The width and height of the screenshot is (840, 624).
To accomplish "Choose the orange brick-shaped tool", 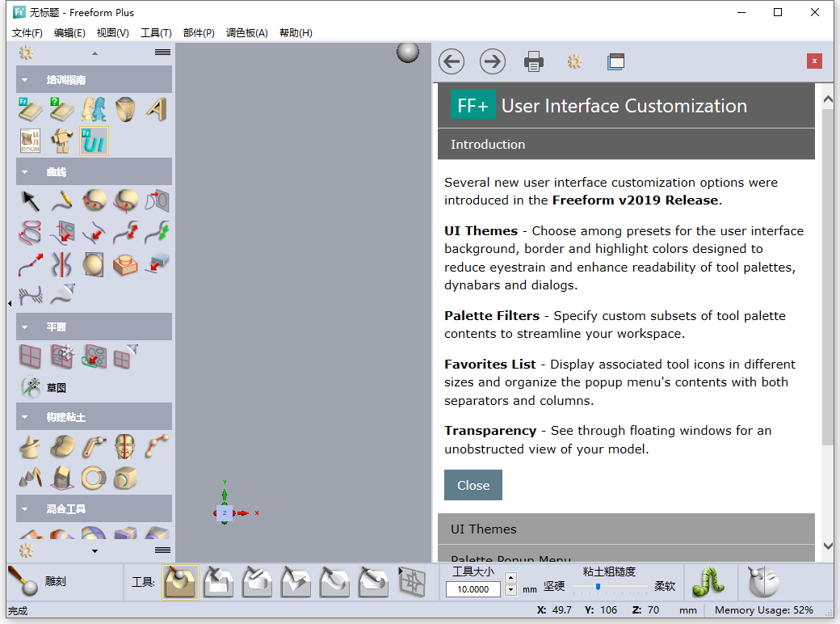I will click(x=125, y=264).
